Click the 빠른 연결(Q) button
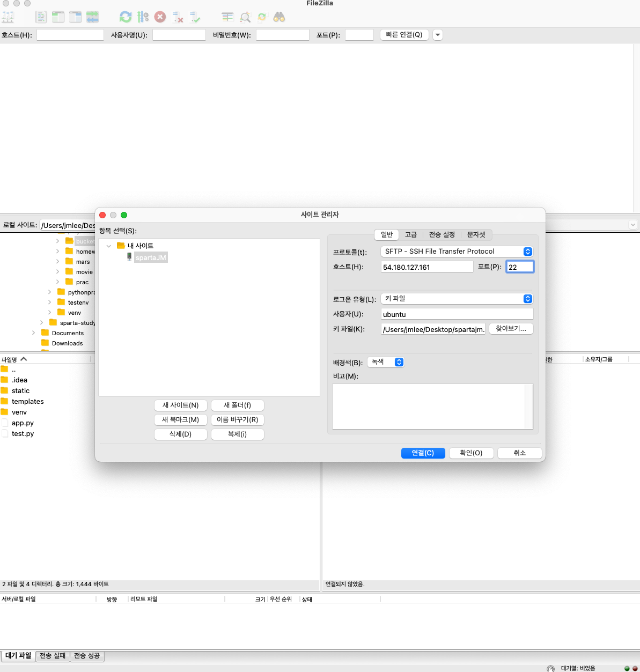 coord(404,34)
